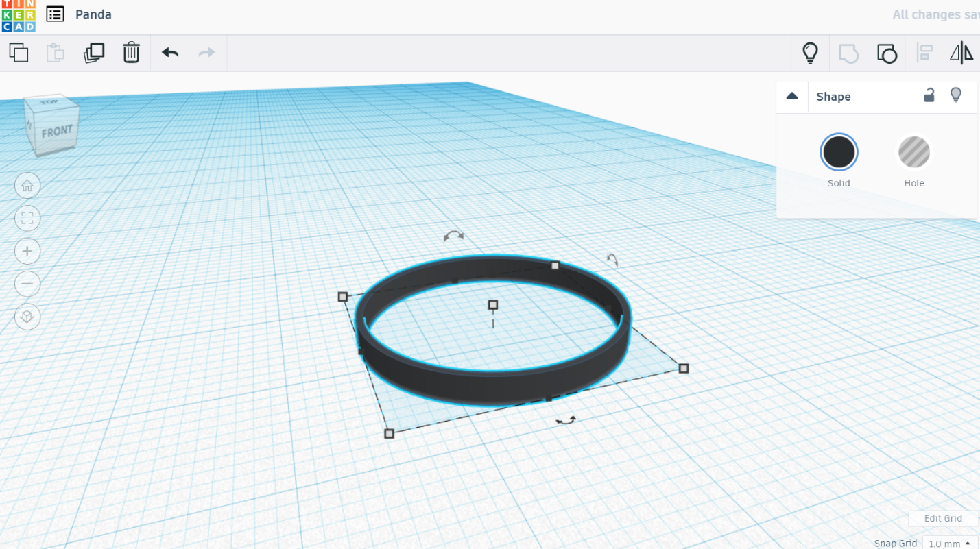Toggle the lock editing icon in Shape panel
This screenshot has width=980, height=549.
pos(929,95)
